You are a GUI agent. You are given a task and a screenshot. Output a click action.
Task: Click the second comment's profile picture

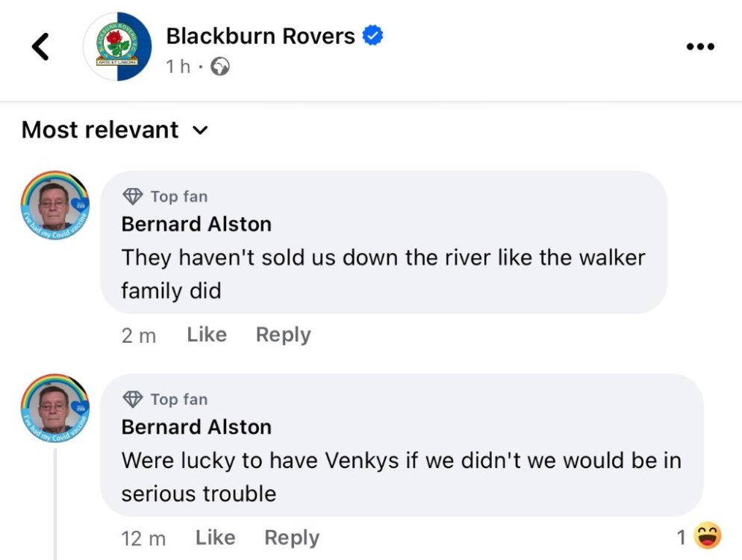pyautogui.click(x=55, y=408)
